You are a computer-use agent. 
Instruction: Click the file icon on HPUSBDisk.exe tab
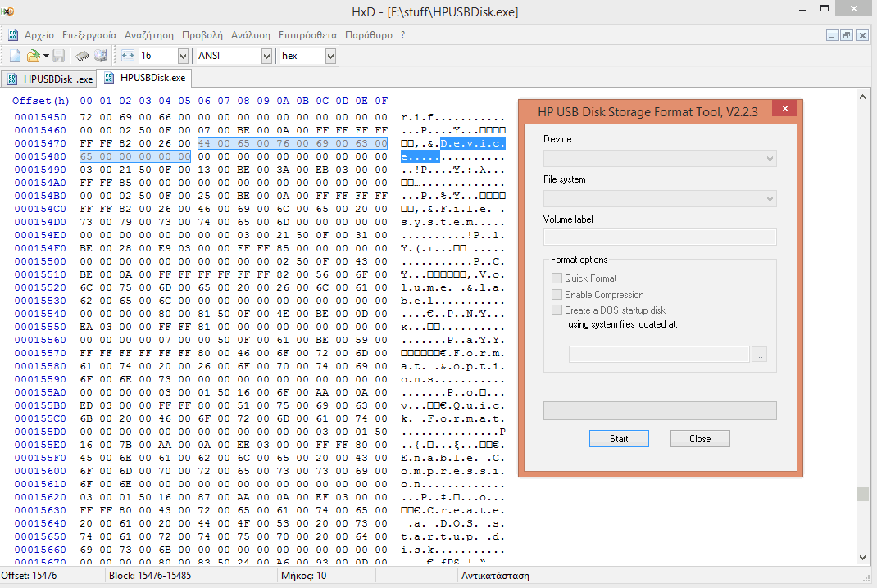109,78
